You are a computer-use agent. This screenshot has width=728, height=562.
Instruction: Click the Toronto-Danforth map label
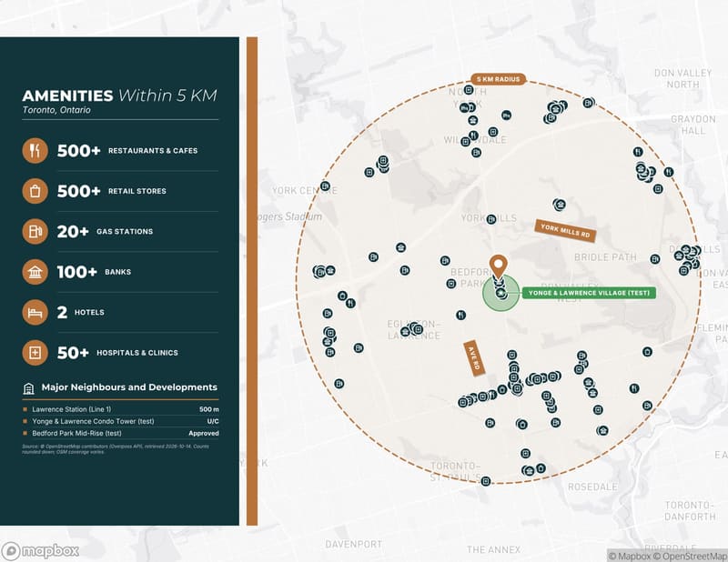(690, 510)
